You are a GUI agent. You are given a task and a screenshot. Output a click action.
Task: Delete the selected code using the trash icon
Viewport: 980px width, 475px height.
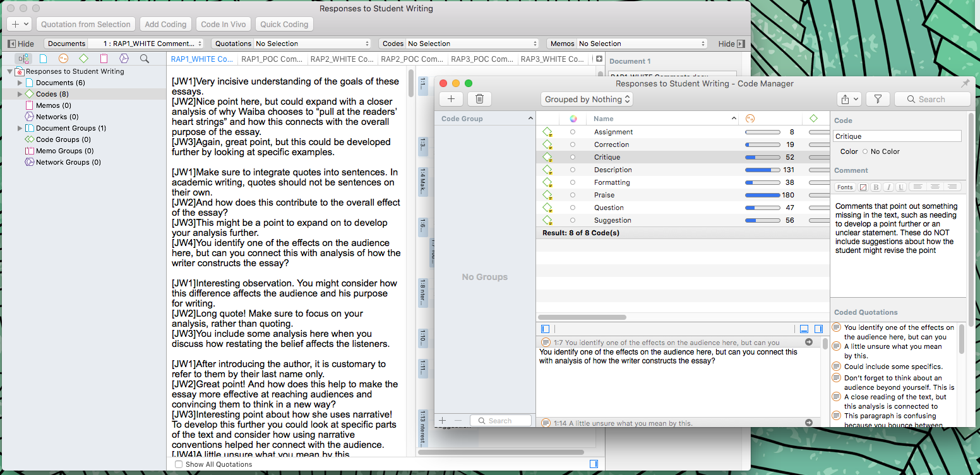(479, 98)
